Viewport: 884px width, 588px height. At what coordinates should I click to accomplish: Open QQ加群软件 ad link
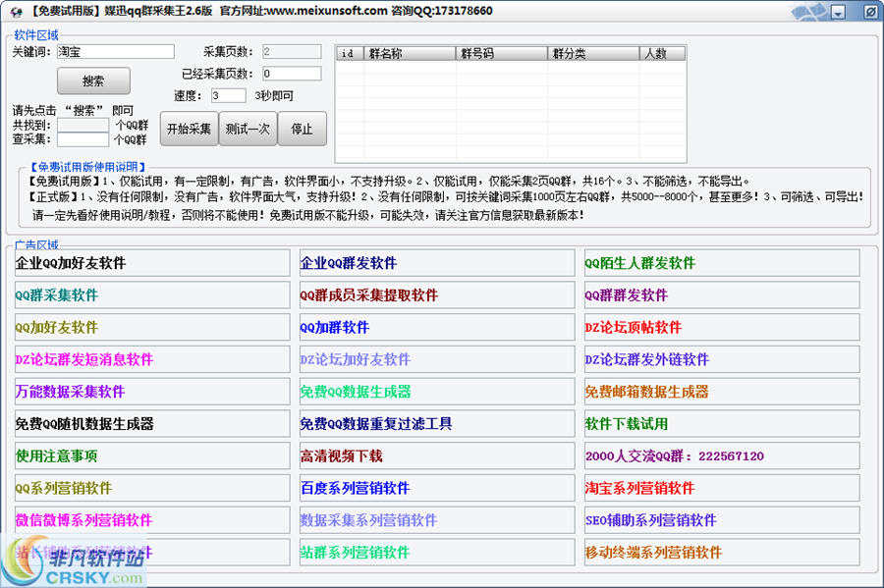coord(437,327)
